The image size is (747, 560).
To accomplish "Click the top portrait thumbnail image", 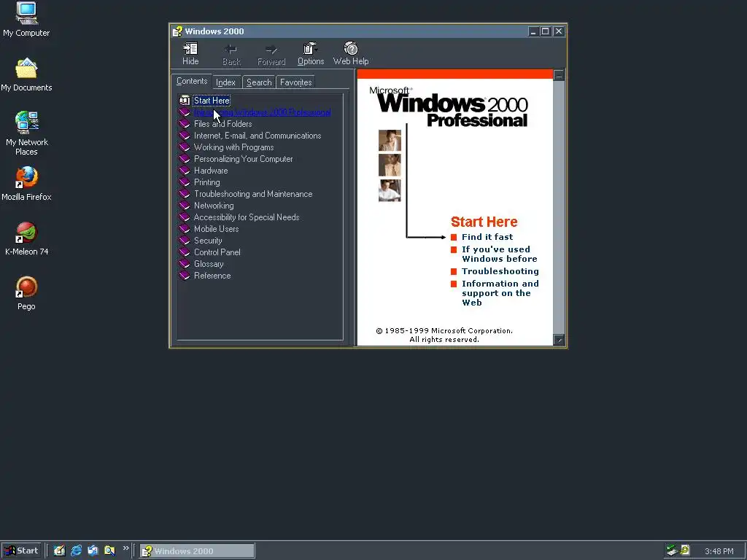I will point(390,141).
